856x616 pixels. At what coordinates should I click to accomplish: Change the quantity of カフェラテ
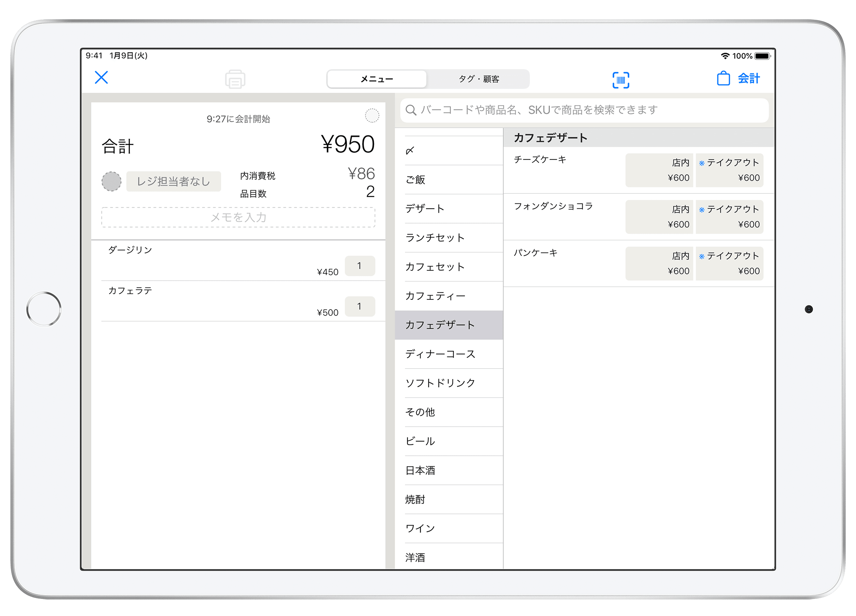tap(359, 306)
